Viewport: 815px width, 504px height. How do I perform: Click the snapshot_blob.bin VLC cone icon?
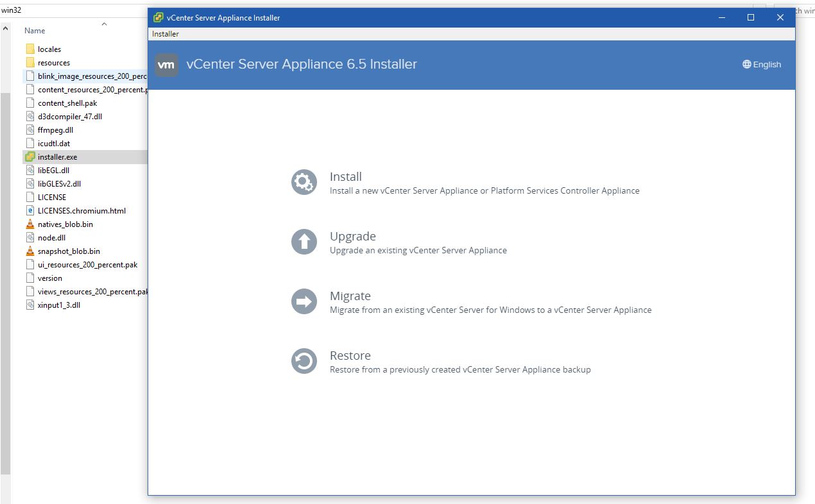(x=30, y=251)
